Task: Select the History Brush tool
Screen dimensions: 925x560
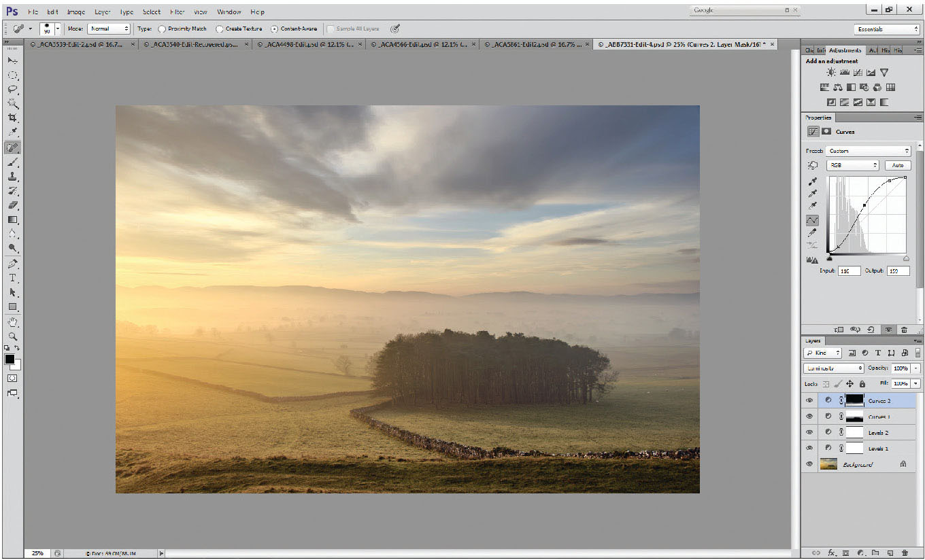Action: tap(12, 191)
